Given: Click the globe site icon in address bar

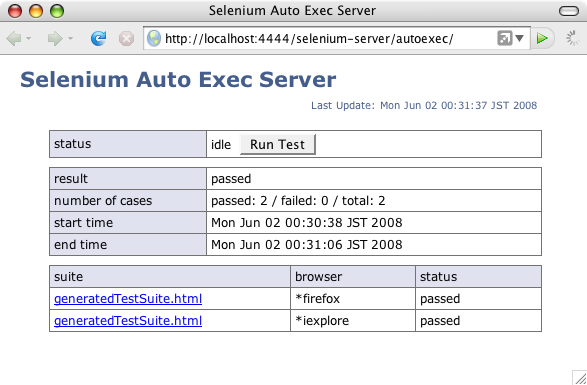Looking at the screenshot, I should click(154, 38).
